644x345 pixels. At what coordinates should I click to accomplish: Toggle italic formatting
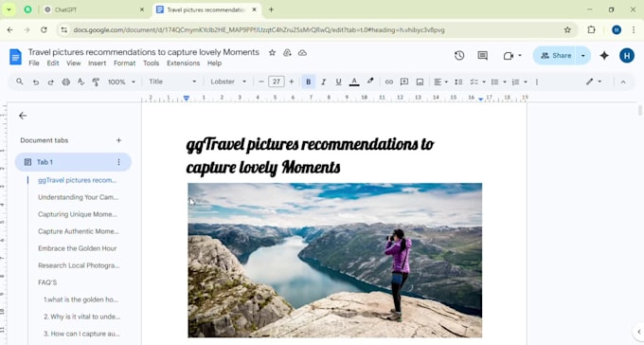tap(323, 82)
